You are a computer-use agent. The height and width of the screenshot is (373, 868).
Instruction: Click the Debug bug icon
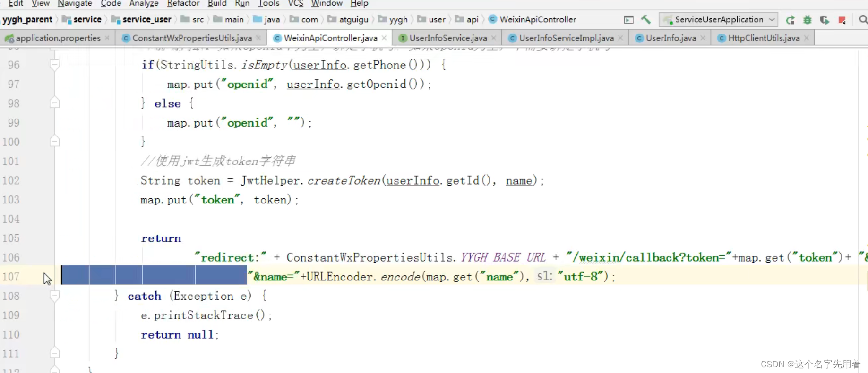coord(808,20)
